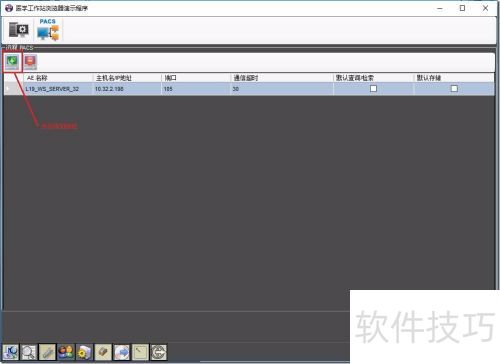Open the system settings computer-gear icon

pyautogui.click(x=19, y=30)
